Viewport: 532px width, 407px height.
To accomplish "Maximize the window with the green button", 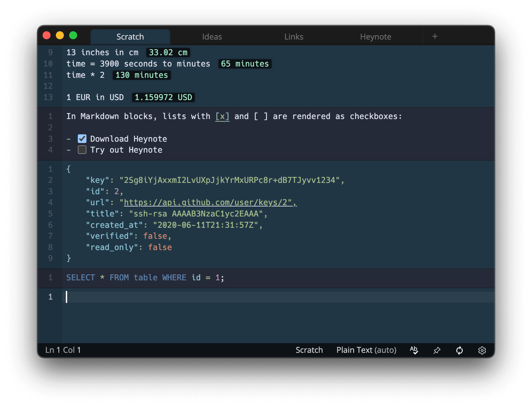I will coord(73,35).
